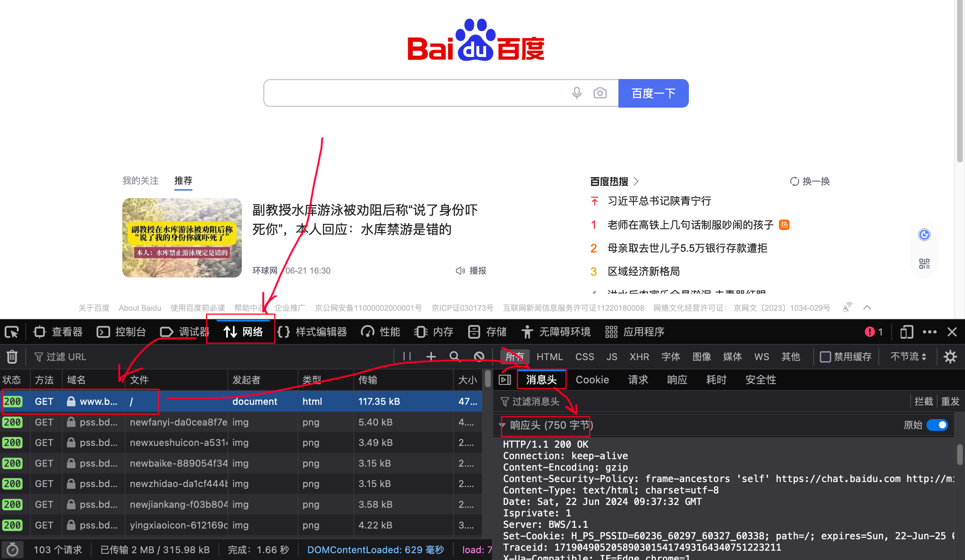This screenshot has width=965, height=560.
Task: Select the 所有 filter button
Action: (x=515, y=357)
